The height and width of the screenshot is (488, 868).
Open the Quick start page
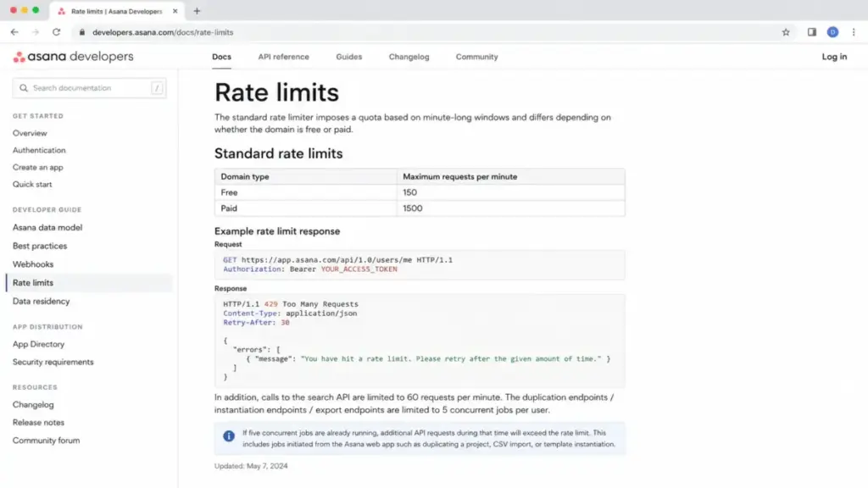coord(32,184)
